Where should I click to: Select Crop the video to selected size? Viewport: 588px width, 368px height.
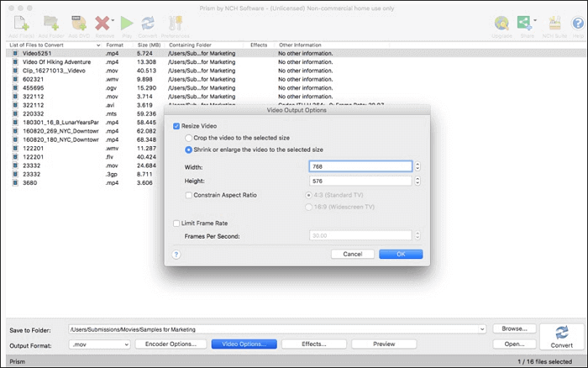coord(188,137)
